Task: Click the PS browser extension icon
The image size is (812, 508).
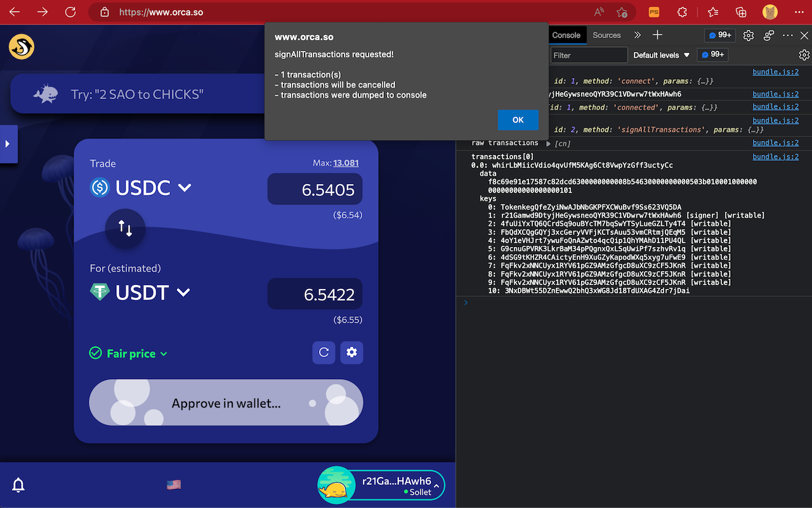Action: pyautogui.click(x=653, y=11)
